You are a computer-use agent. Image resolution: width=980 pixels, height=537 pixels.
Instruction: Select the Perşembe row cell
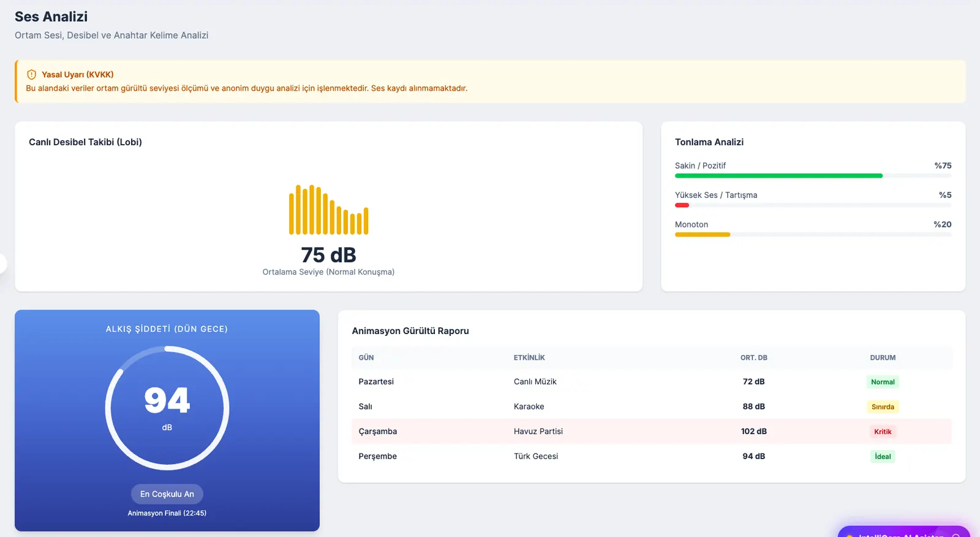378,457
